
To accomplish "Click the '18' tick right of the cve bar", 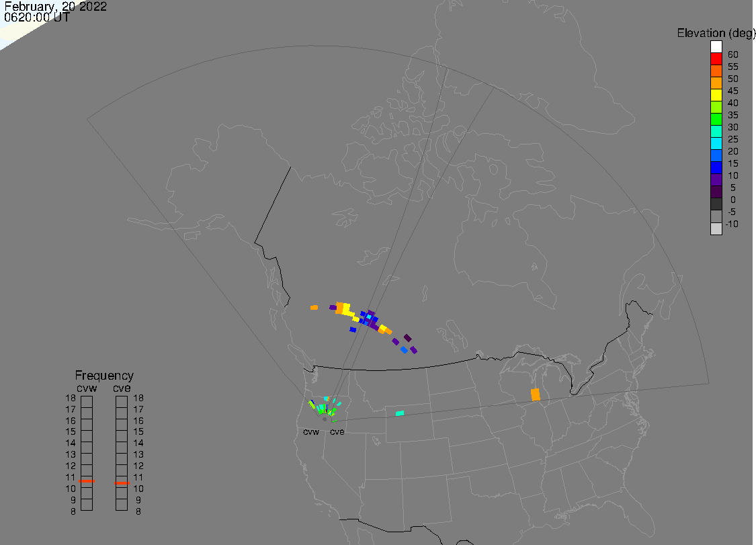I will [138, 399].
